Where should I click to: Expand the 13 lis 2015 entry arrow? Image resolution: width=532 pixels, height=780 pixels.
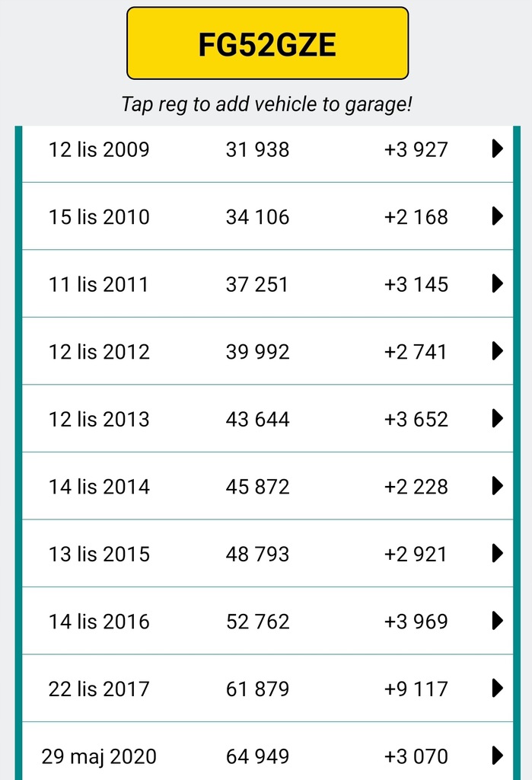point(498,553)
